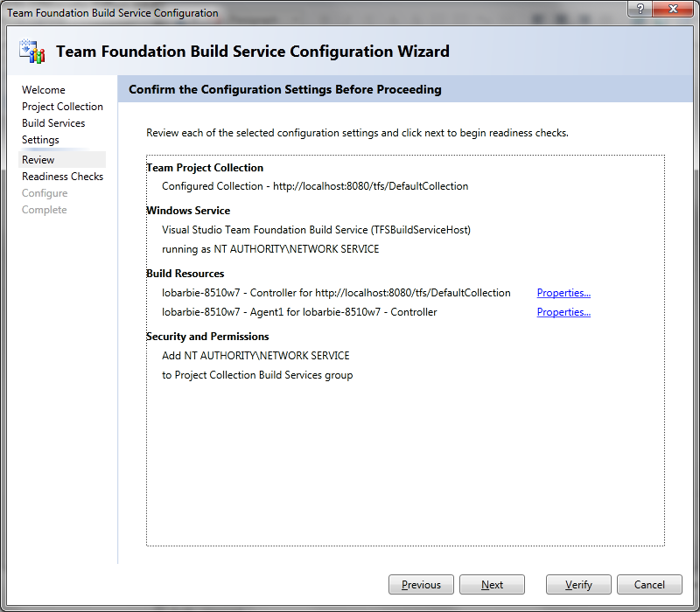Click the wizard logo icon in header
Viewport: 700px width, 612px height.
[32, 51]
